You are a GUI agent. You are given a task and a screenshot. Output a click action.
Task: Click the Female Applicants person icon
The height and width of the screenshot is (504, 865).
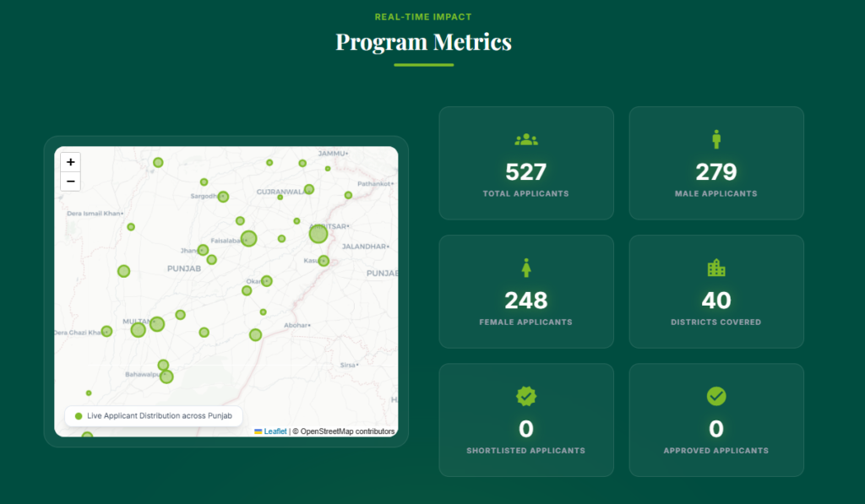pos(525,268)
